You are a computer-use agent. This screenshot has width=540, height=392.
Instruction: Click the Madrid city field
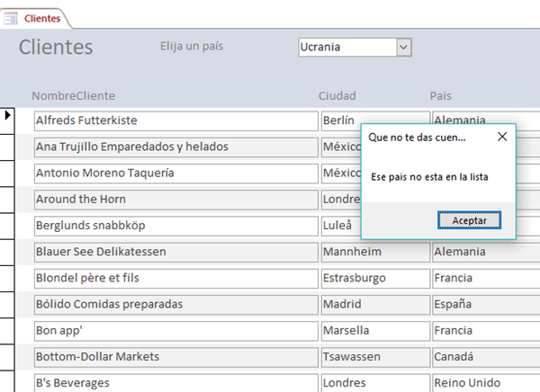pos(375,305)
